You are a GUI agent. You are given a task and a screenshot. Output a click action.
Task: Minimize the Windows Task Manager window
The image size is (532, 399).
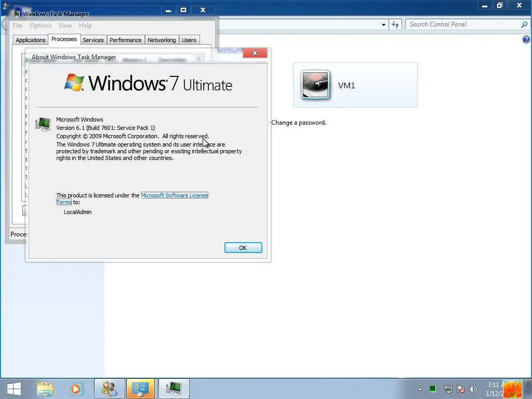pos(168,10)
